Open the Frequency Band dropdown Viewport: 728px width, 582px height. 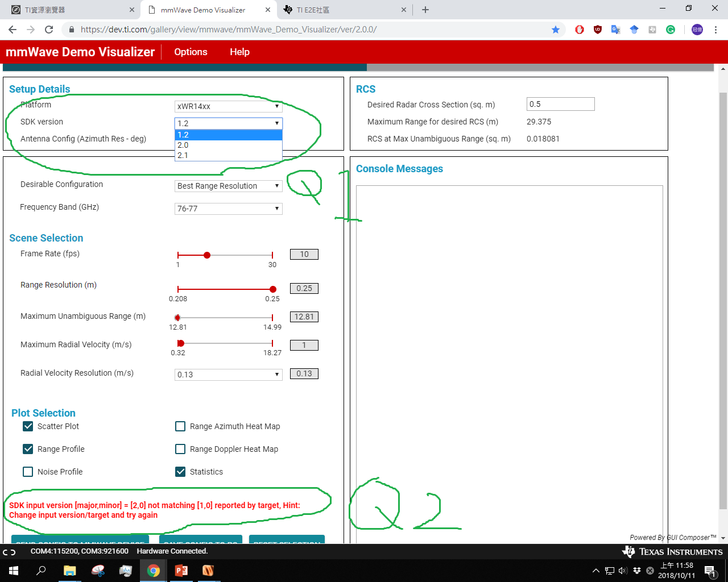point(229,209)
